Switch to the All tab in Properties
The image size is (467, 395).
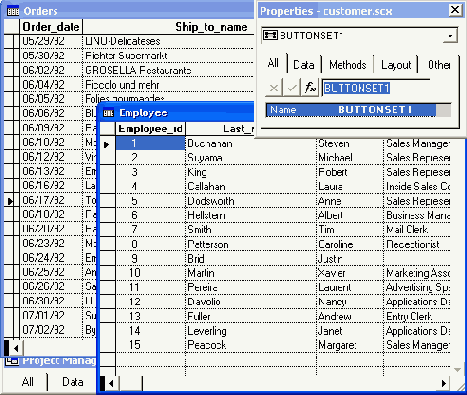pyautogui.click(x=273, y=63)
